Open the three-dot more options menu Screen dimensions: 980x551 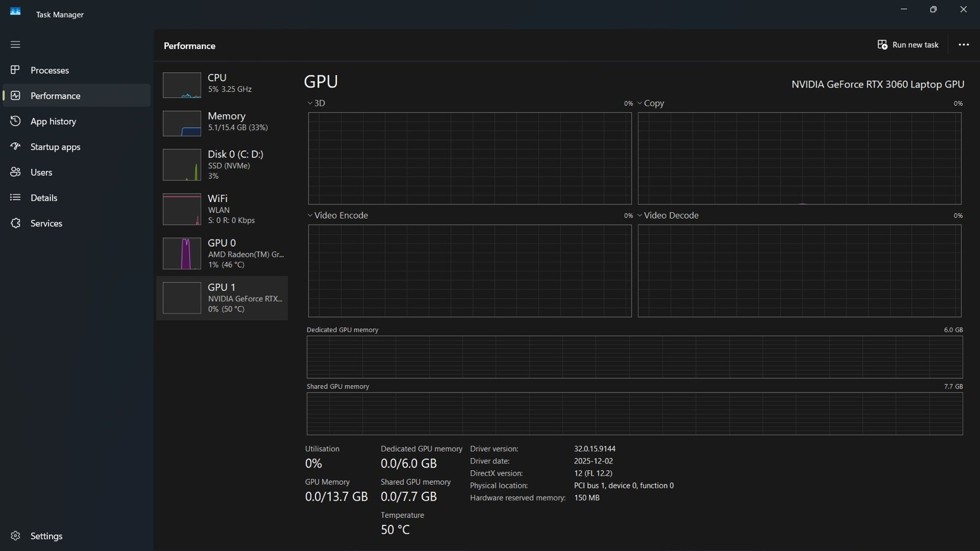pos(963,45)
